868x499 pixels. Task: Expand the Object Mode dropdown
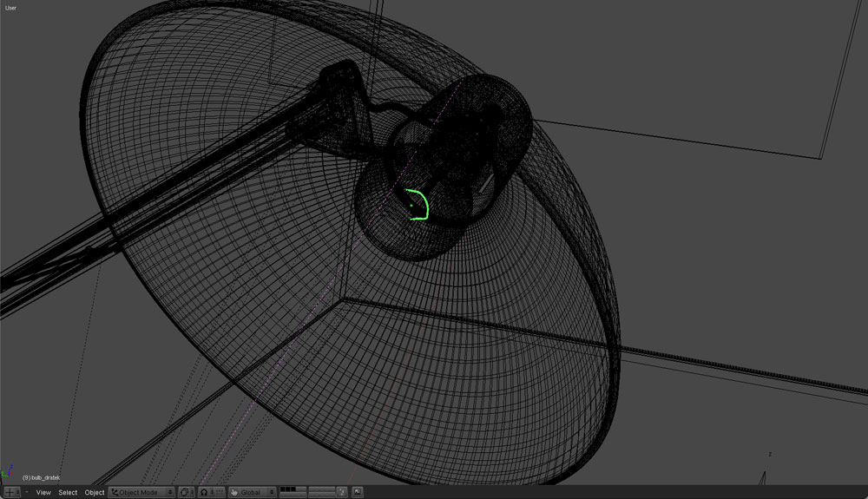click(141, 492)
